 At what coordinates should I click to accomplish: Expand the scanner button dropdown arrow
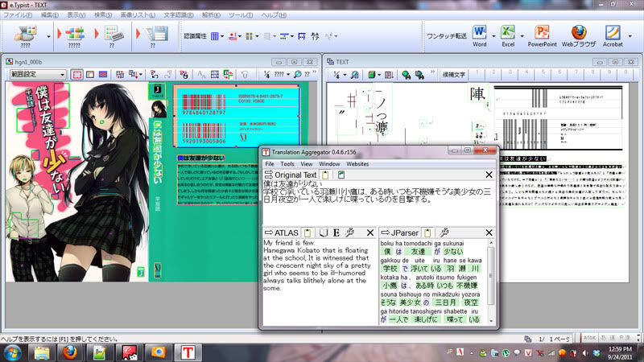(48, 36)
